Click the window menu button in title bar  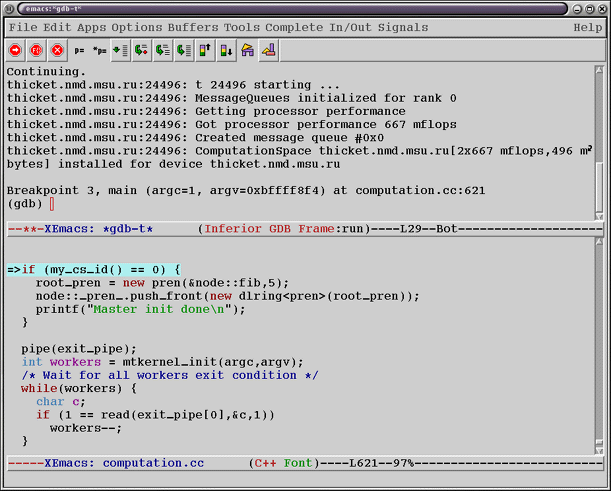9,9
